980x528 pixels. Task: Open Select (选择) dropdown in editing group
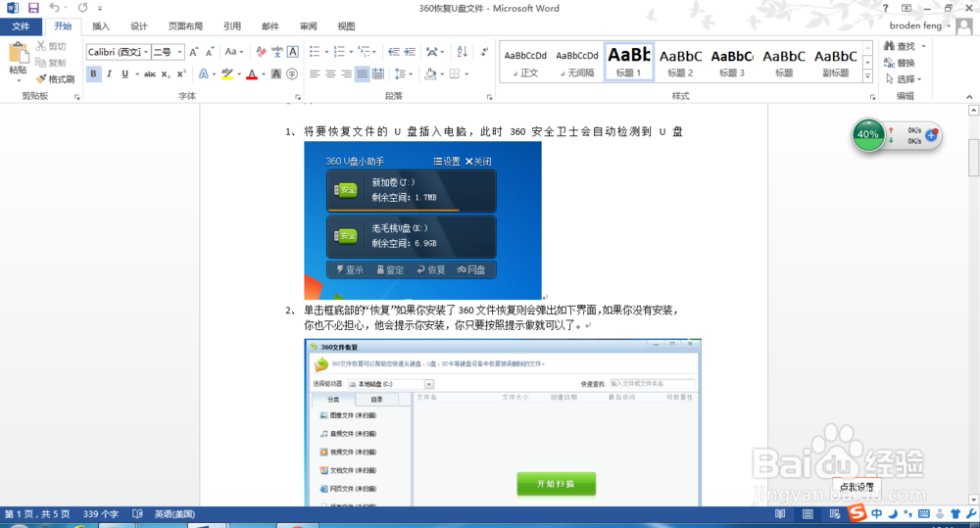904,78
